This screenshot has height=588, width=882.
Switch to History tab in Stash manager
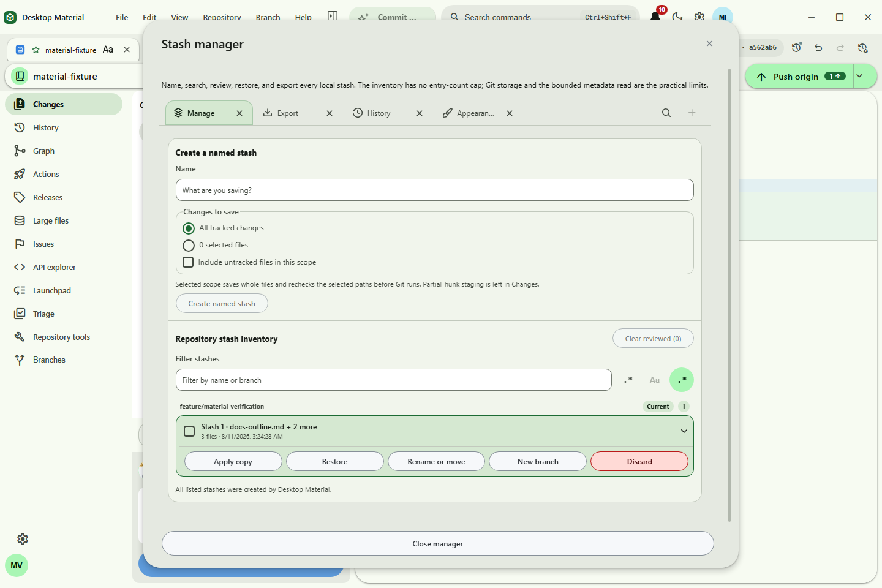pos(379,113)
